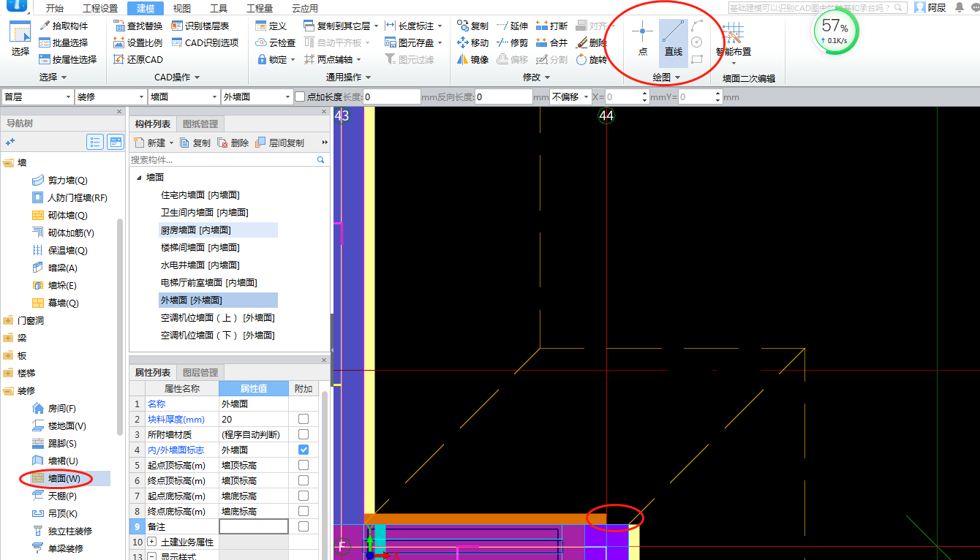This screenshot has width=980, height=560.
Task: Click the 设置比例 set scale tool
Action: coord(139,42)
